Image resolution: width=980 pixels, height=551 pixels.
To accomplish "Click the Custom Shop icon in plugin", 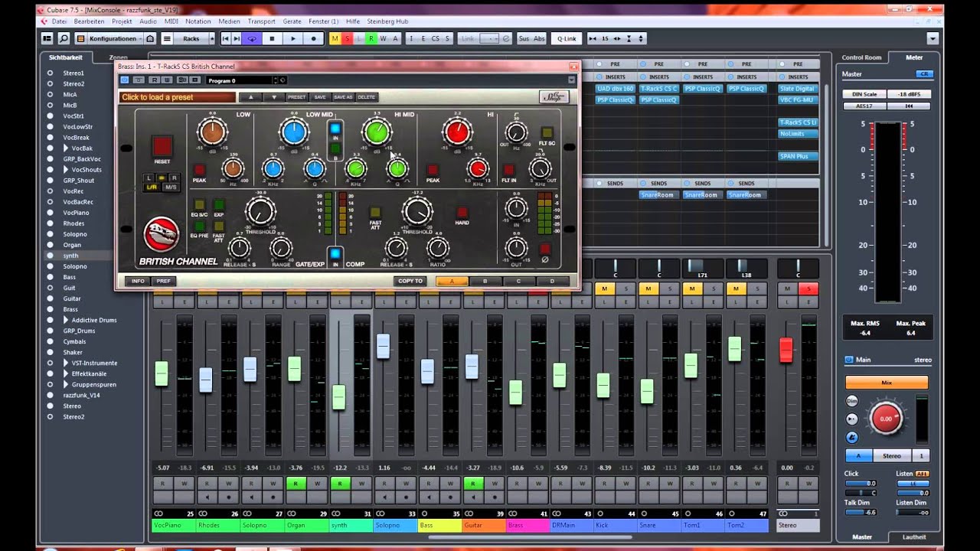I will pos(554,97).
